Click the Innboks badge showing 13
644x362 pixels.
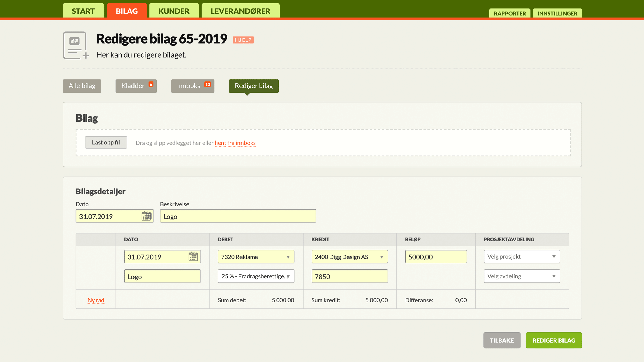(208, 84)
